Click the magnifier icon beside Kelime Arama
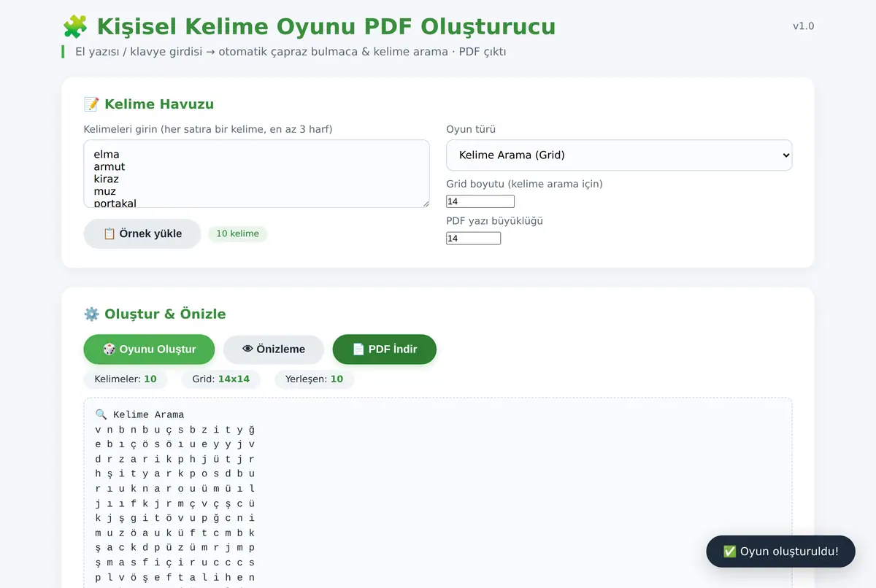This screenshot has height=588, width=876. click(101, 415)
